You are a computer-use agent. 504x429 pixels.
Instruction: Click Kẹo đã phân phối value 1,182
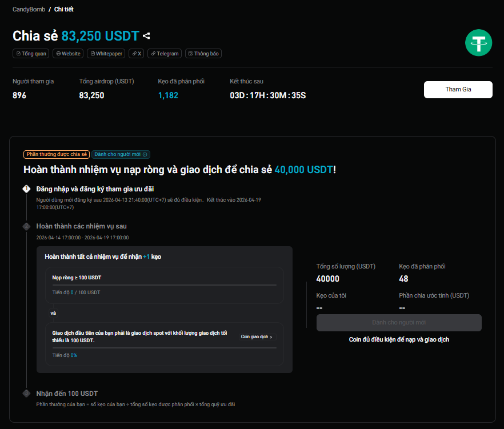[168, 95]
